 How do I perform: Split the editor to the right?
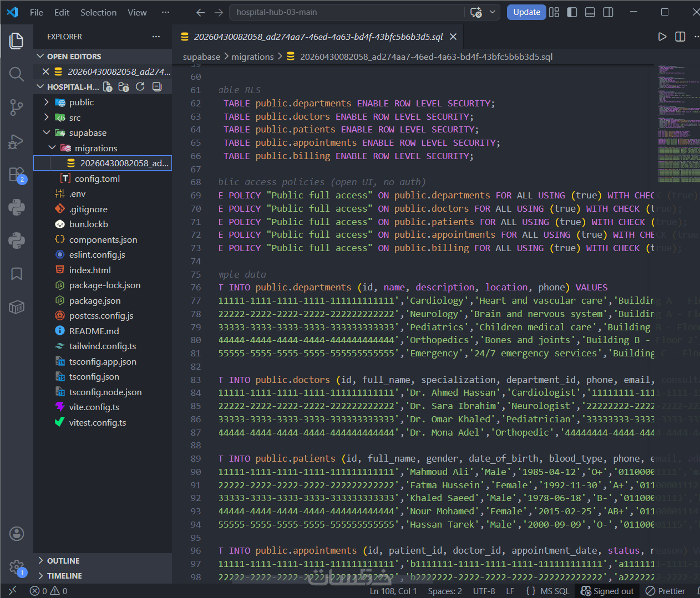[x=680, y=37]
